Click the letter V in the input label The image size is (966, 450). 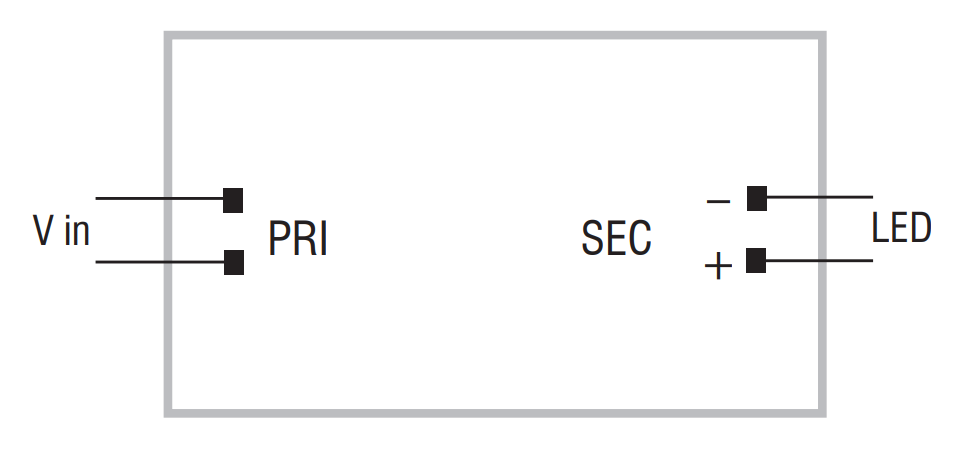(42, 231)
